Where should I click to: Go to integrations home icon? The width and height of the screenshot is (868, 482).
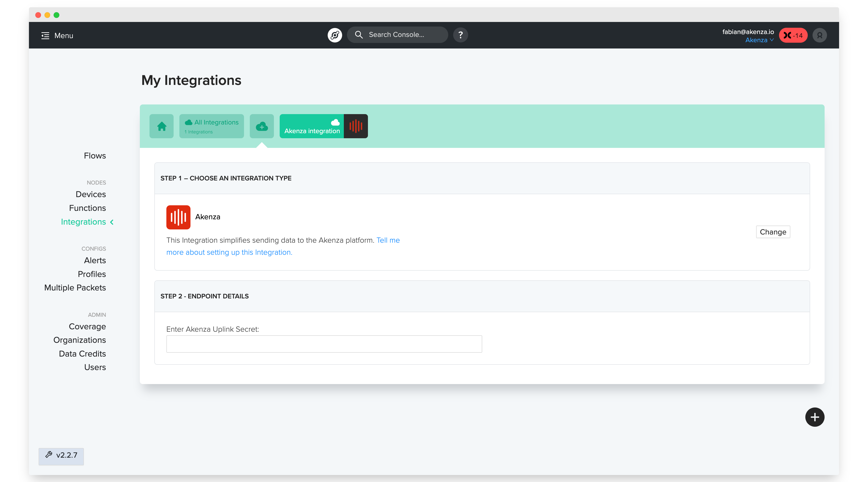point(161,126)
